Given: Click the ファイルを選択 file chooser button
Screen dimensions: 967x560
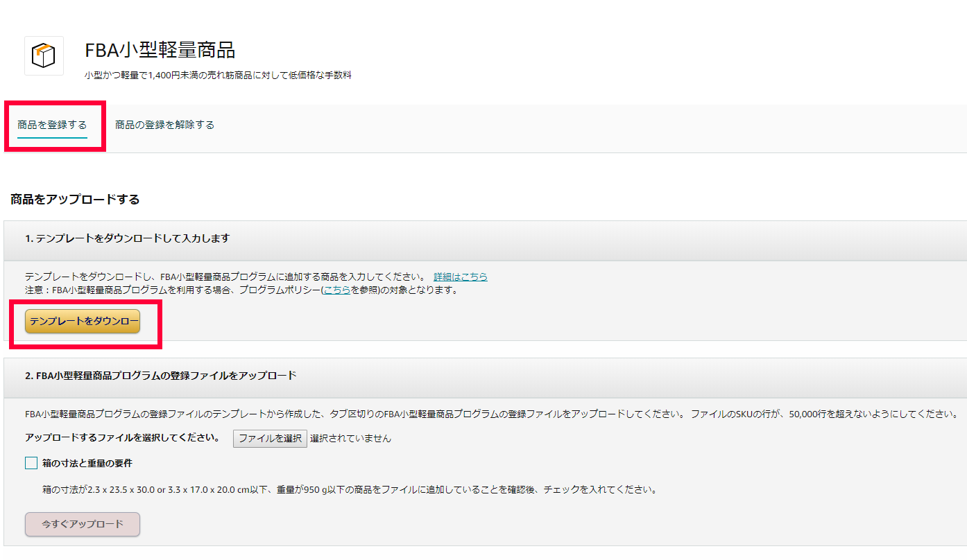Looking at the screenshot, I should pos(270,438).
